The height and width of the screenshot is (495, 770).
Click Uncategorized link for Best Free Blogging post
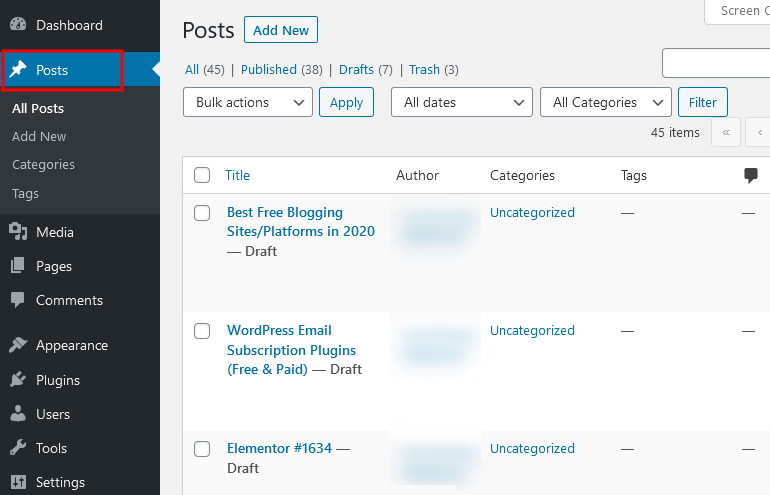pos(532,213)
